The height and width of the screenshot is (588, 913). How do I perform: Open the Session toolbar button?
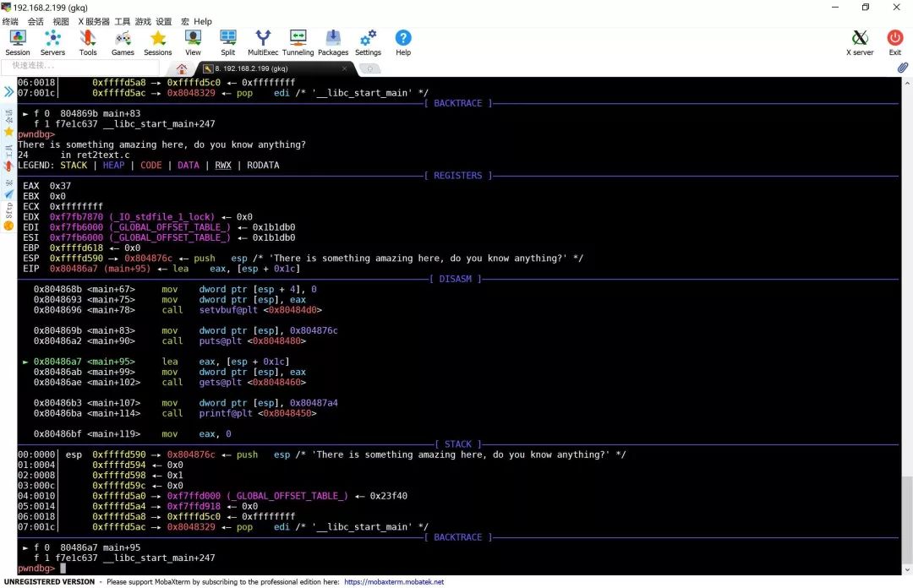pyautogui.click(x=18, y=43)
